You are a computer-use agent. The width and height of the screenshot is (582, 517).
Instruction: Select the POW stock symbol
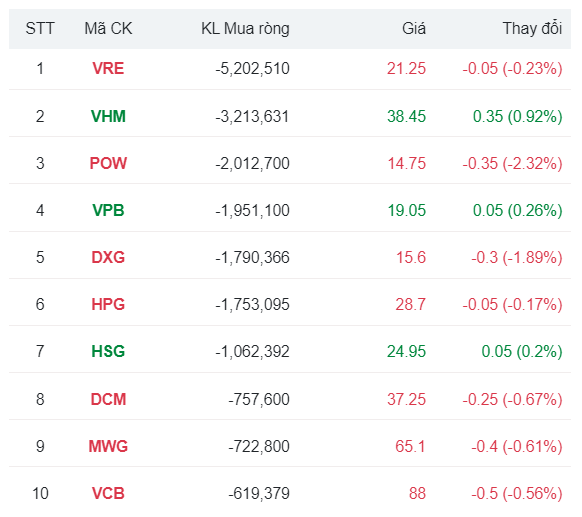click(108, 164)
